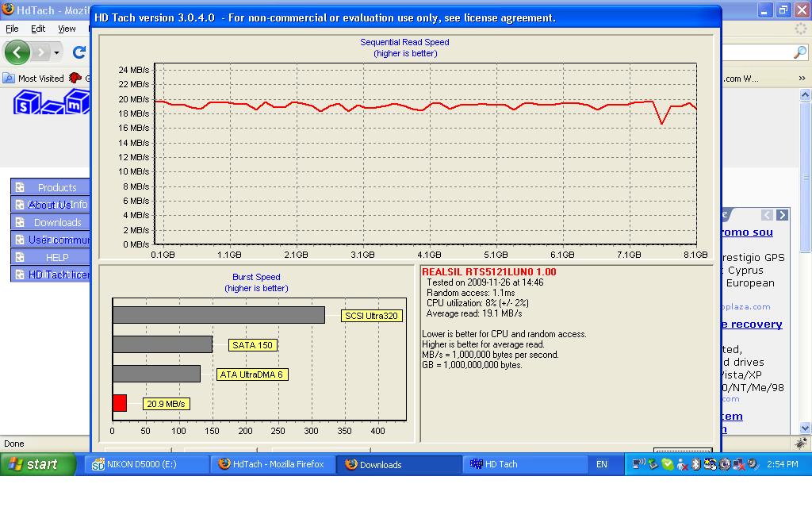Open the back/forward history dropdown arrow
812x507 pixels.
point(56,52)
